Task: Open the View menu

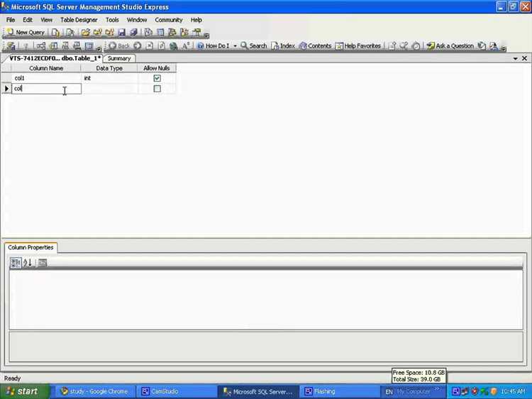Action: (x=47, y=20)
